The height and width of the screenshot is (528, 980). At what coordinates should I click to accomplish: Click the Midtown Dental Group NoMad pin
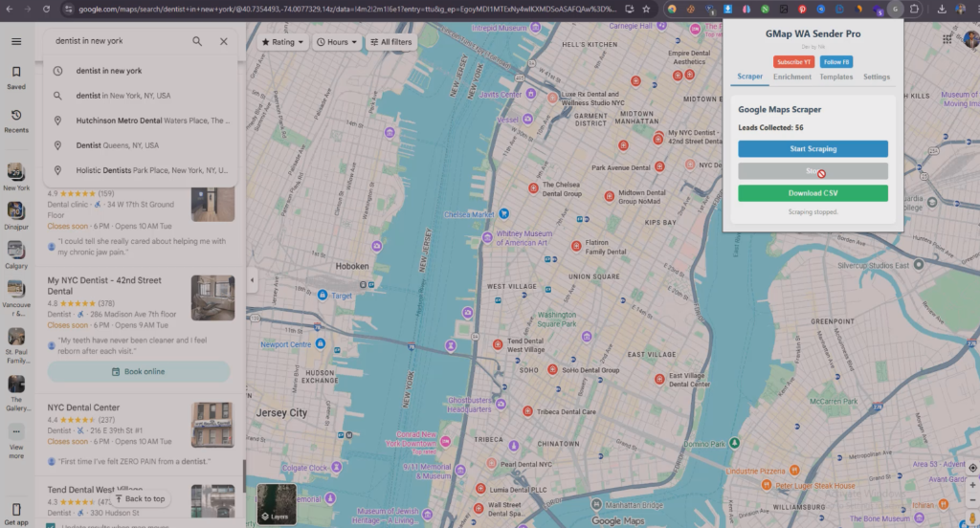tap(610, 196)
